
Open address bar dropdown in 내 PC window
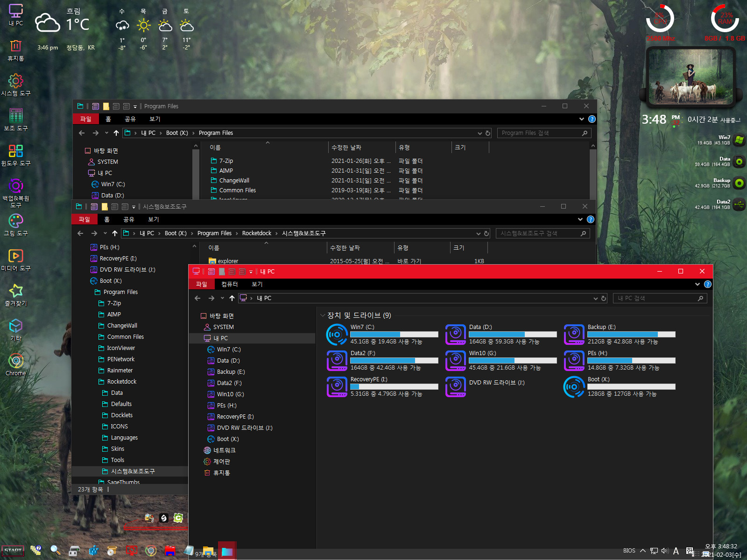point(595,298)
